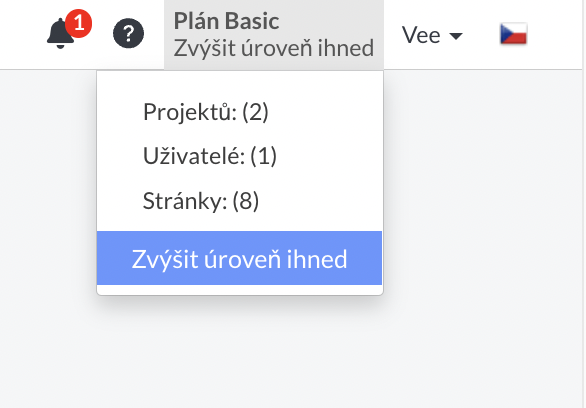Open the red notification badge showing 1
Viewport: 586px width, 408px height.
78,24
